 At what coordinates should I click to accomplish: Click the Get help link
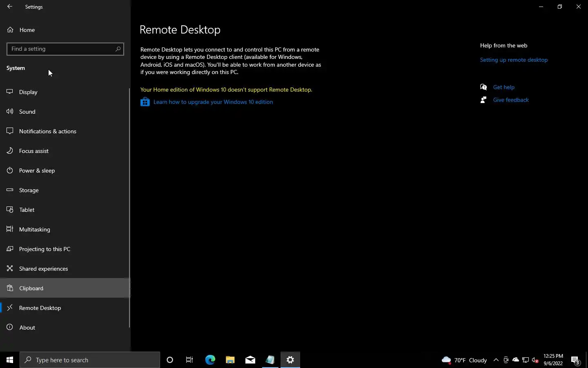tap(503, 87)
